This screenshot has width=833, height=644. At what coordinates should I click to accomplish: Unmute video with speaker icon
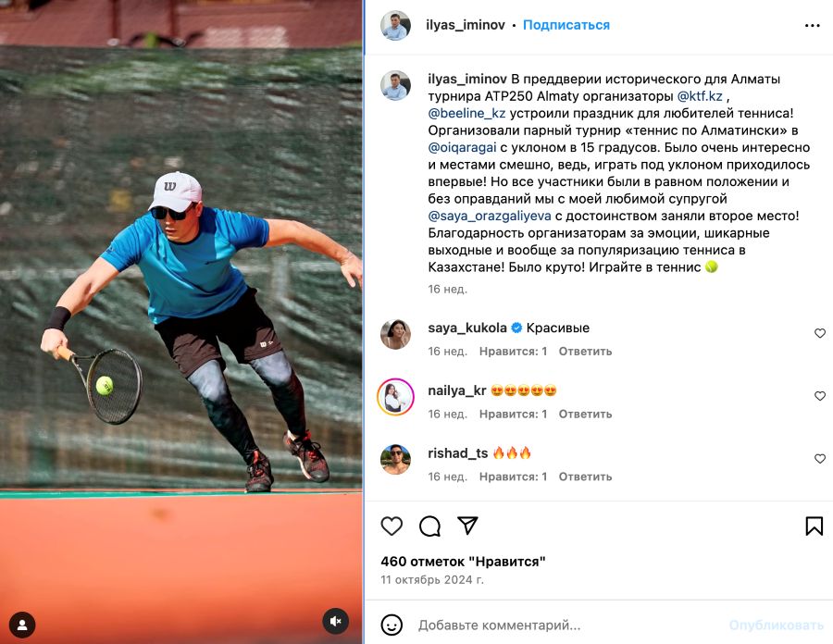(336, 621)
